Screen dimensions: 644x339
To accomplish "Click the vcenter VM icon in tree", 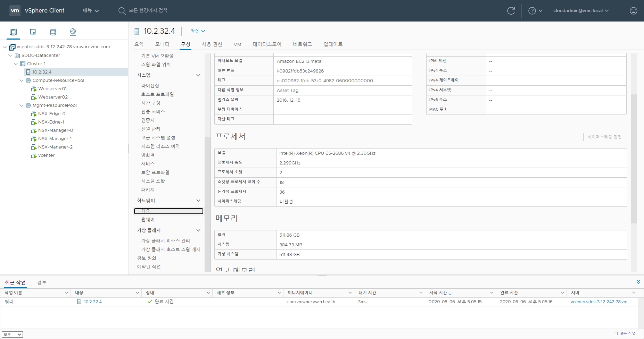I will [x=34, y=155].
